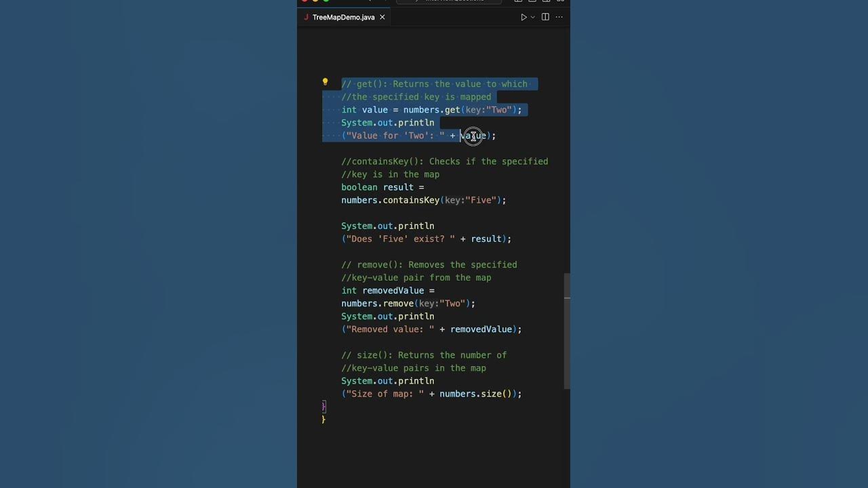Click the command center search box

(449, 1)
